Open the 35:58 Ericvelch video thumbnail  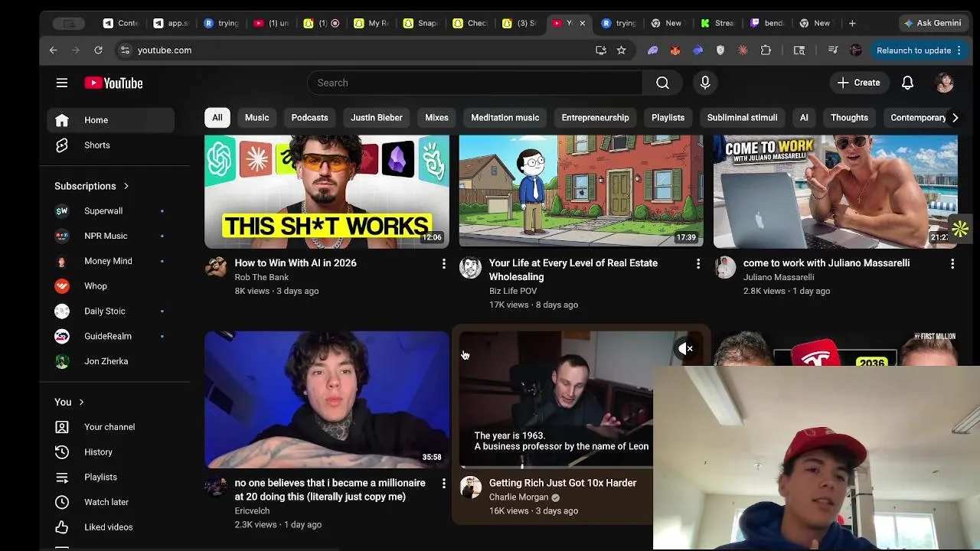(327, 399)
